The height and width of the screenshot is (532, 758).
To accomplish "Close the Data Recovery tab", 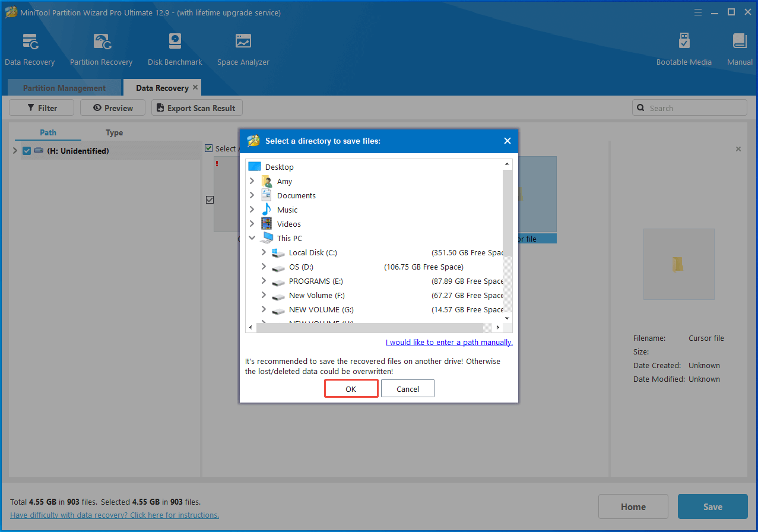I will pyautogui.click(x=195, y=87).
